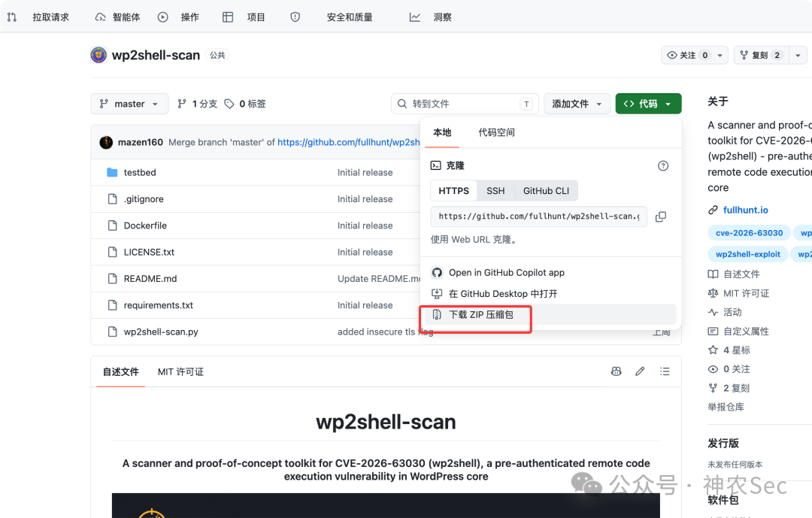812x518 pixels.
Task: Click the actions play icon
Action: (162, 17)
